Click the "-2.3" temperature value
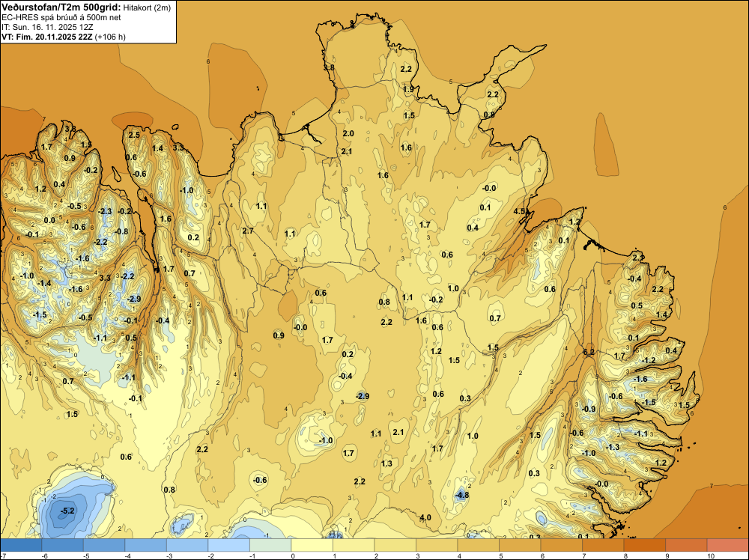The height and width of the screenshot is (560, 749). pyautogui.click(x=105, y=211)
